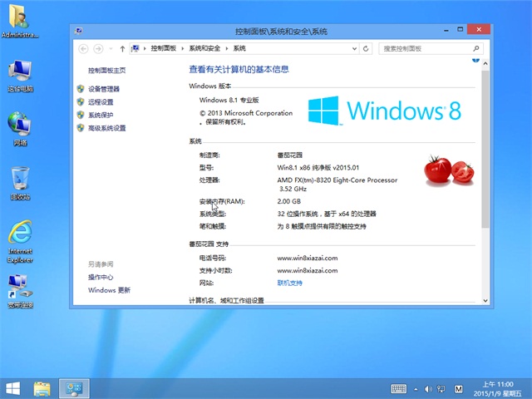This screenshot has height=399, width=532.
Task: Open the Recycle Bin desktop icon
Action: (x=20, y=181)
